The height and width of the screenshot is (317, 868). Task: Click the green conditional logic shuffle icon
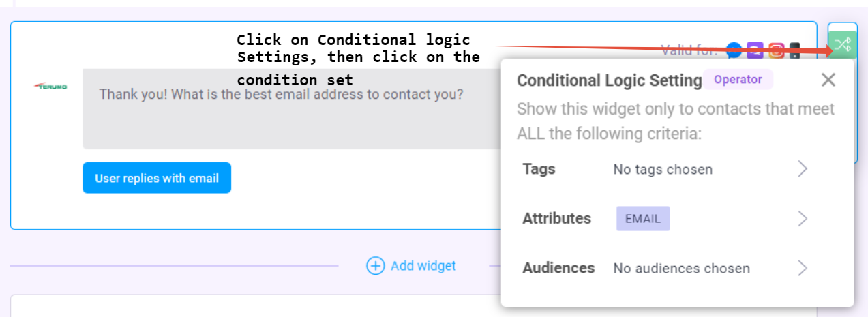(843, 45)
